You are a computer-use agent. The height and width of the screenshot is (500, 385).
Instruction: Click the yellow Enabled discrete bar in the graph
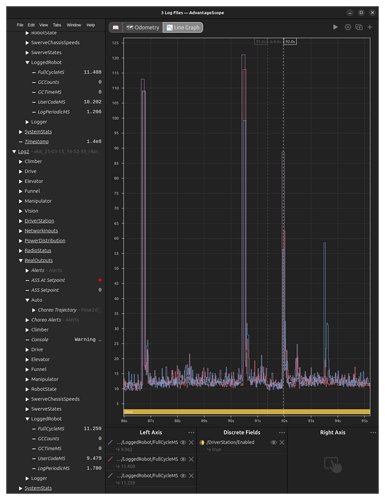(247, 412)
